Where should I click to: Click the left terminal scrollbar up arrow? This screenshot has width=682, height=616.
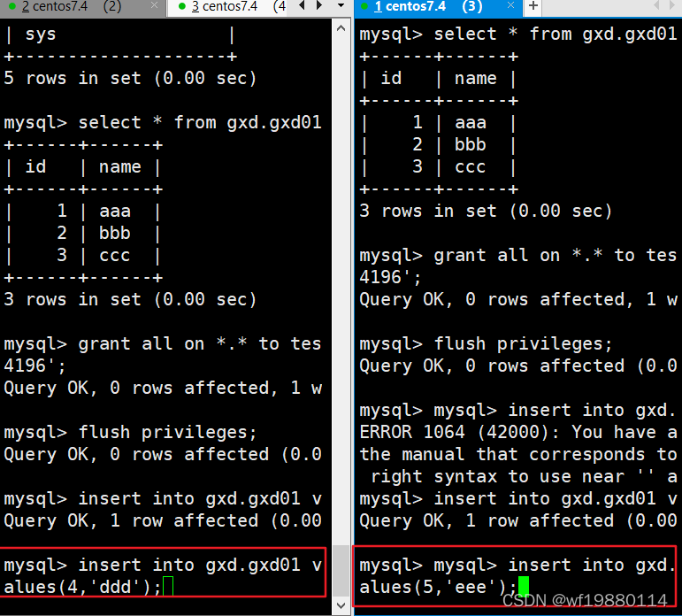pyautogui.click(x=341, y=28)
